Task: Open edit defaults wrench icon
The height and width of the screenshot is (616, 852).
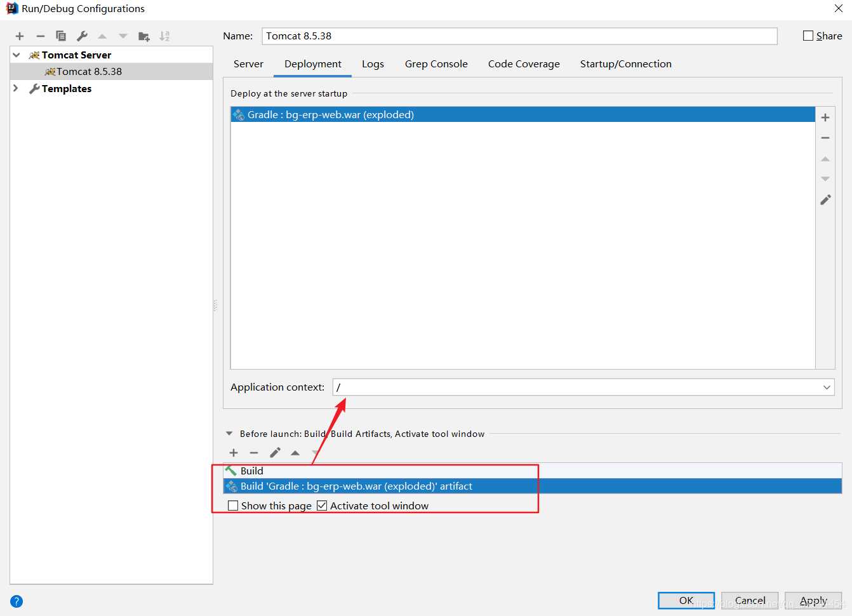Action: click(x=82, y=36)
